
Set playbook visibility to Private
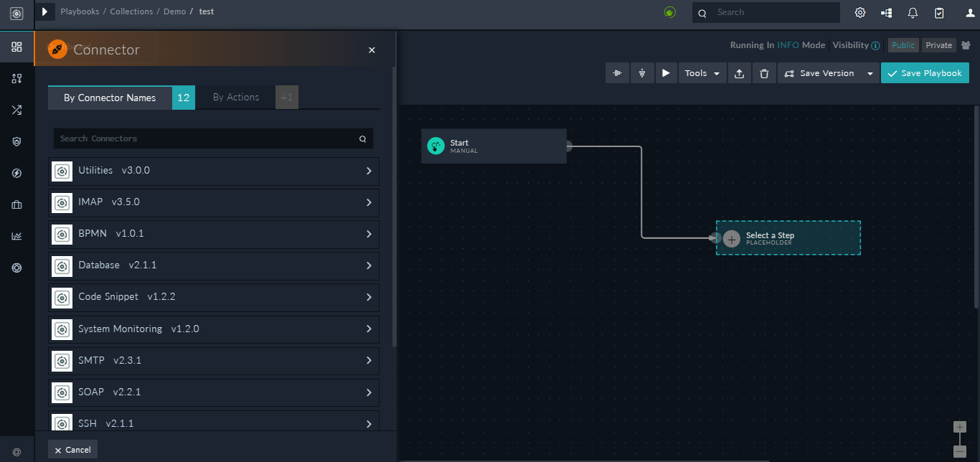938,44
